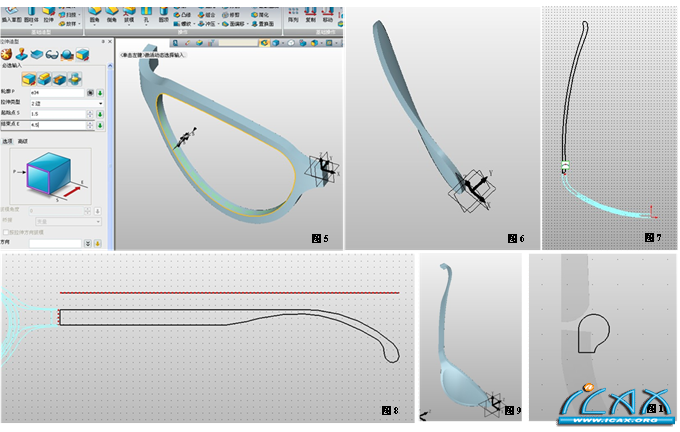Select the 倒角 (chamfer) ribbon tool
Image resolution: width=680 pixels, height=432 pixels.
(112, 15)
